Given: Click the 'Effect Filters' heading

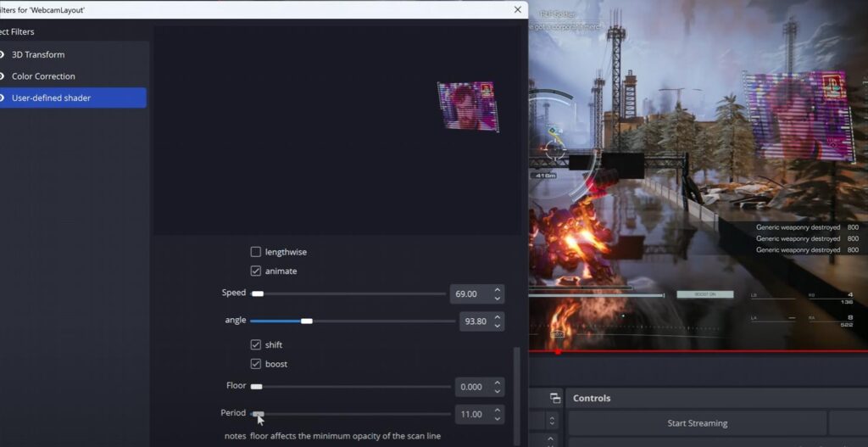Looking at the screenshot, I should pyautogui.click(x=17, y=31).
